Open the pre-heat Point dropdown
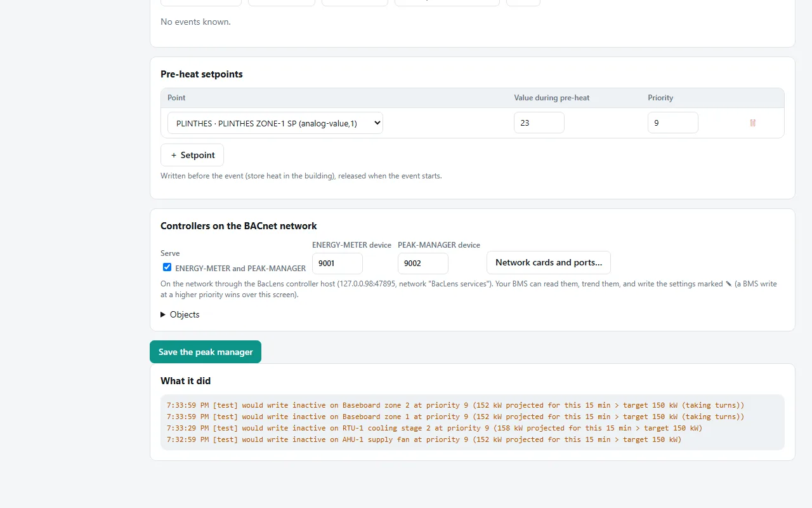This screenshot has height=508, width=812. [275, 123]
